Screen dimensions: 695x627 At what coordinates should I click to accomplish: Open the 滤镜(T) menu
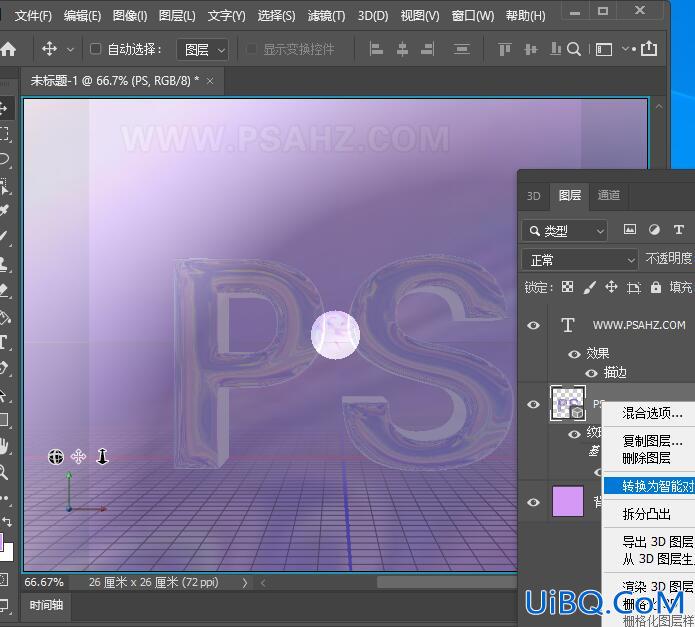pyautogui.click(x=326, y=16)
